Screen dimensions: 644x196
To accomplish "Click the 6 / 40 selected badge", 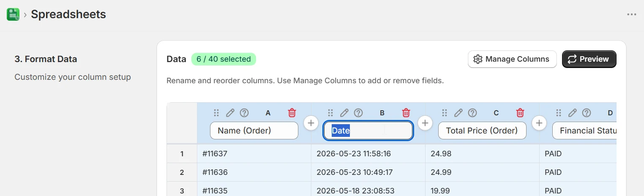I will tap(224, 59).
